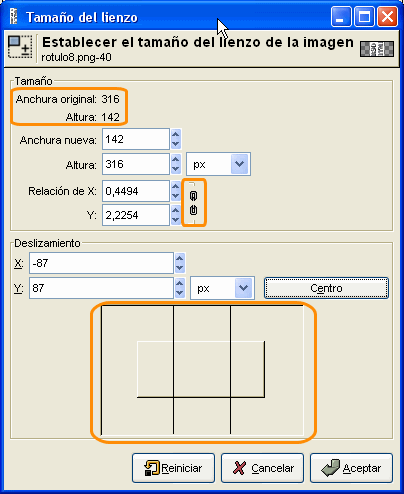The image size is (404, 494).
Task: Decrease Anchura nueva with down arrow
Action: click(176, 144)
